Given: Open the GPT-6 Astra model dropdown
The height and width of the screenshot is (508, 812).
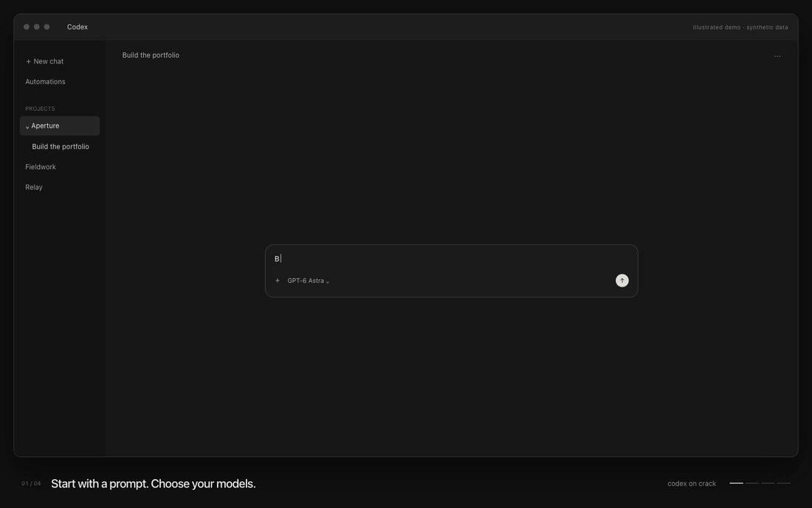Looking at the screenshot, I should [308, 281].
